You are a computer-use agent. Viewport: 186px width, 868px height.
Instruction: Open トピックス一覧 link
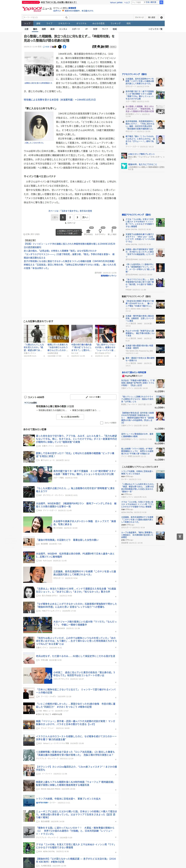[x=155, y=29]
